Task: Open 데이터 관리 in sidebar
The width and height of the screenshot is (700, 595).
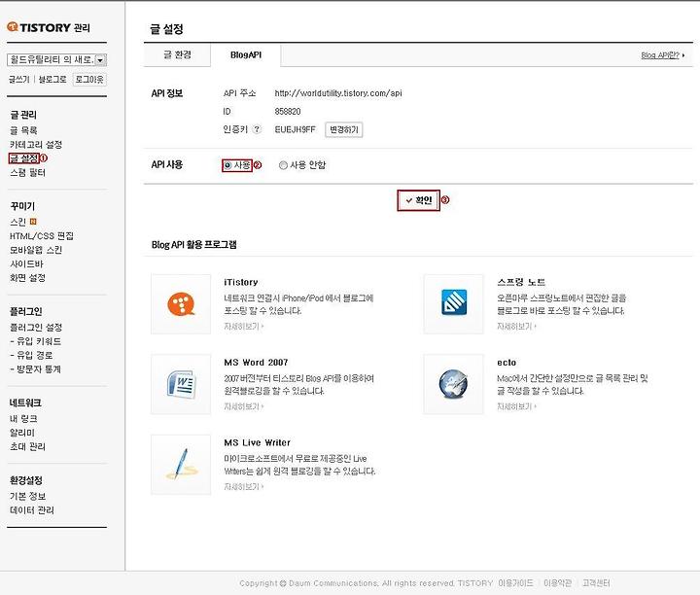Action: click(x=32, y=509)
